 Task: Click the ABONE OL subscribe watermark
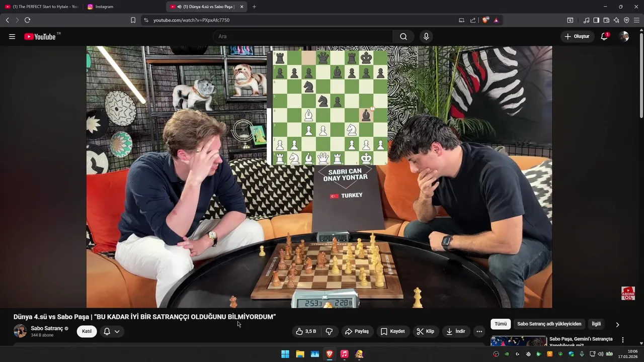click(628, 294)
